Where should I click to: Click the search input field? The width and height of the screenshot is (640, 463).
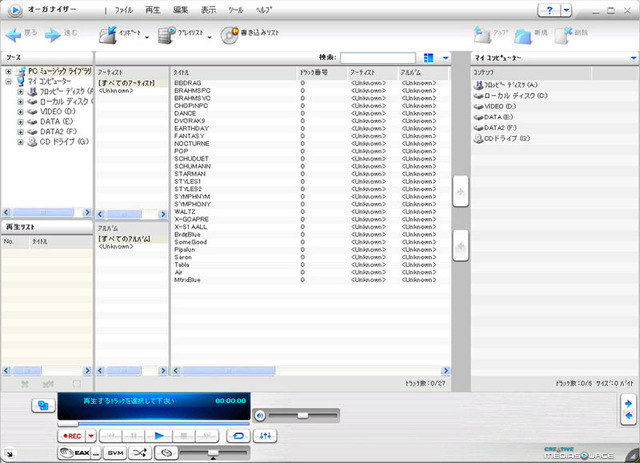pyautogui.click(x=378, y=58)
